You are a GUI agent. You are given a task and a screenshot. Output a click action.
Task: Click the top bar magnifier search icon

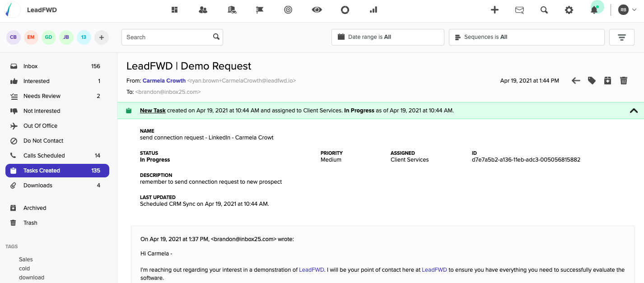(x=544, y=10)
